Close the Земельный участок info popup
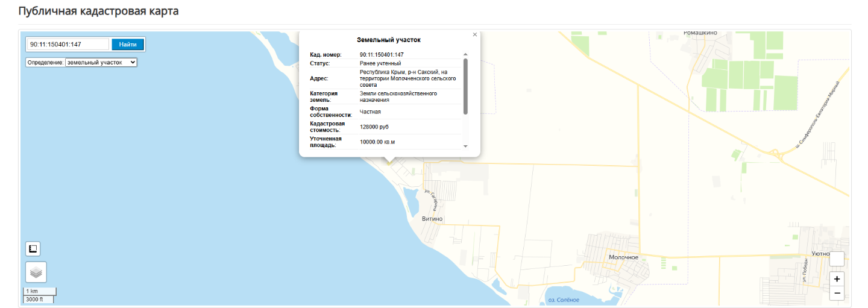Image resolution: width=868 pixels, height=308 pixels. 475,35
